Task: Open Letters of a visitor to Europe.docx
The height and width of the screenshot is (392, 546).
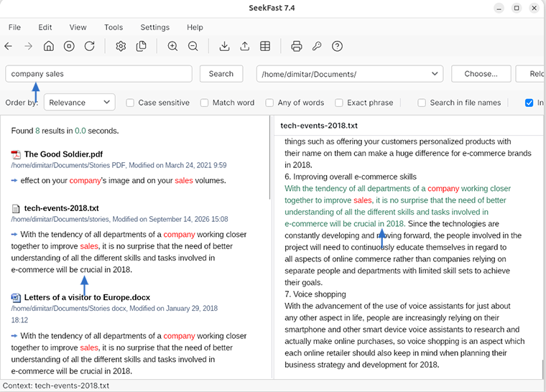Action: pyautogui.click(x=87, y=297)
